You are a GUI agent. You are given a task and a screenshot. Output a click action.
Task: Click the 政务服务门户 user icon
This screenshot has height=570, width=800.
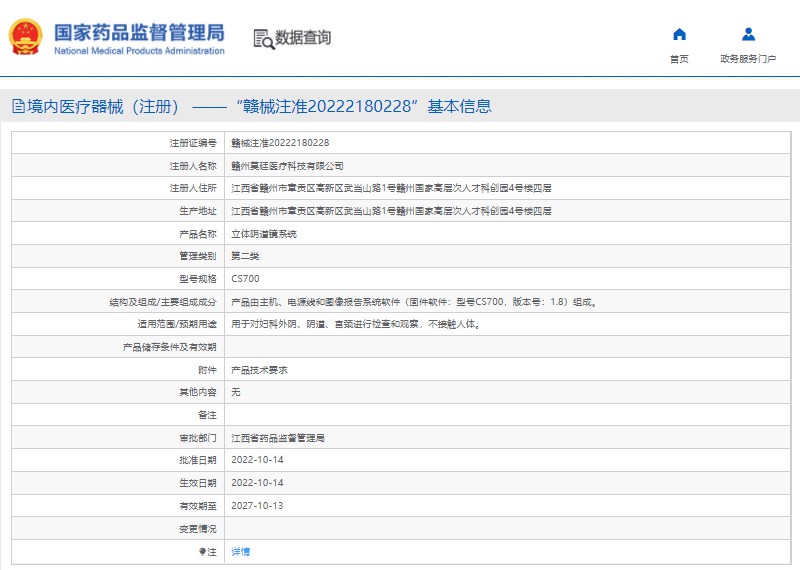[748, 34]
